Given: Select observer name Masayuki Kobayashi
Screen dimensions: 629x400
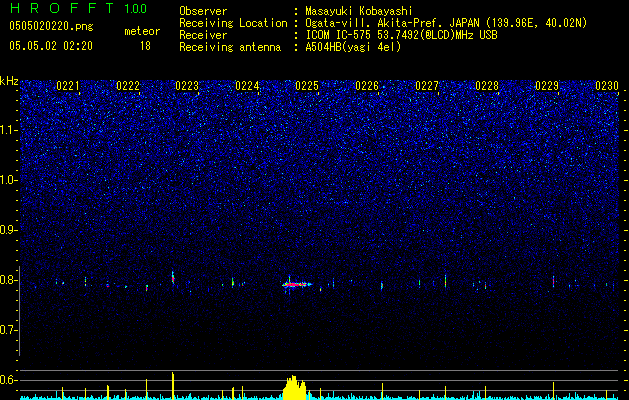Looking at the screenshot, I should pos(359,11).
